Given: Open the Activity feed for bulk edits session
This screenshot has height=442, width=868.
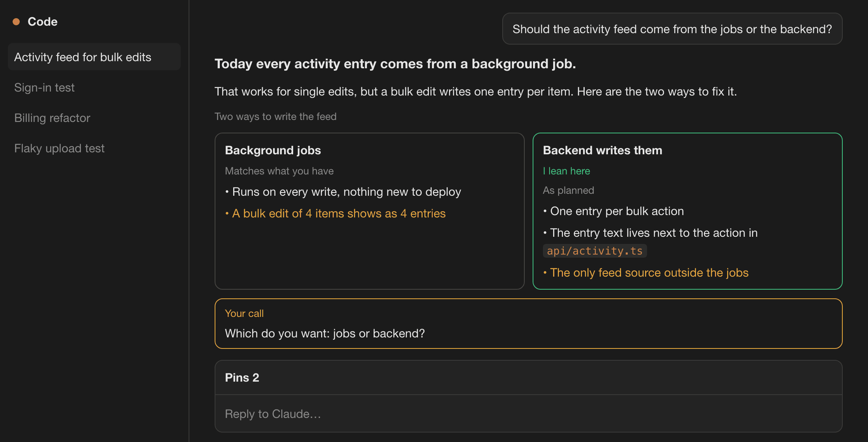Looking at the screenshot, I should (94, 57).
